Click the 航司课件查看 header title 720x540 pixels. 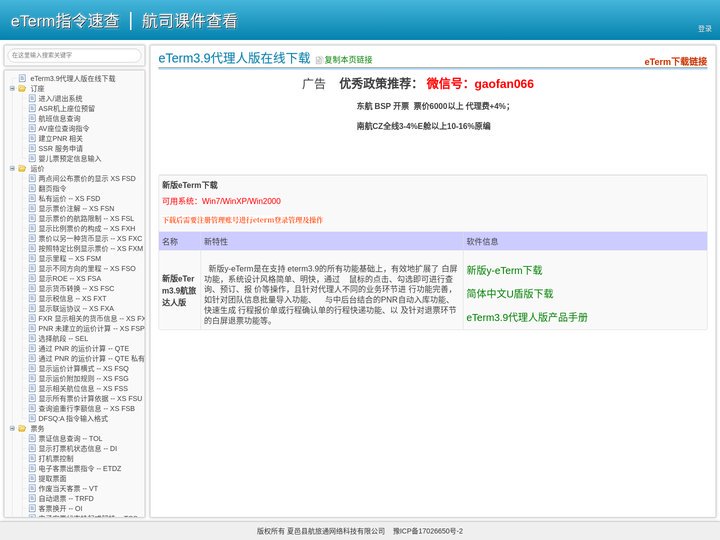[x=189, y=21]
